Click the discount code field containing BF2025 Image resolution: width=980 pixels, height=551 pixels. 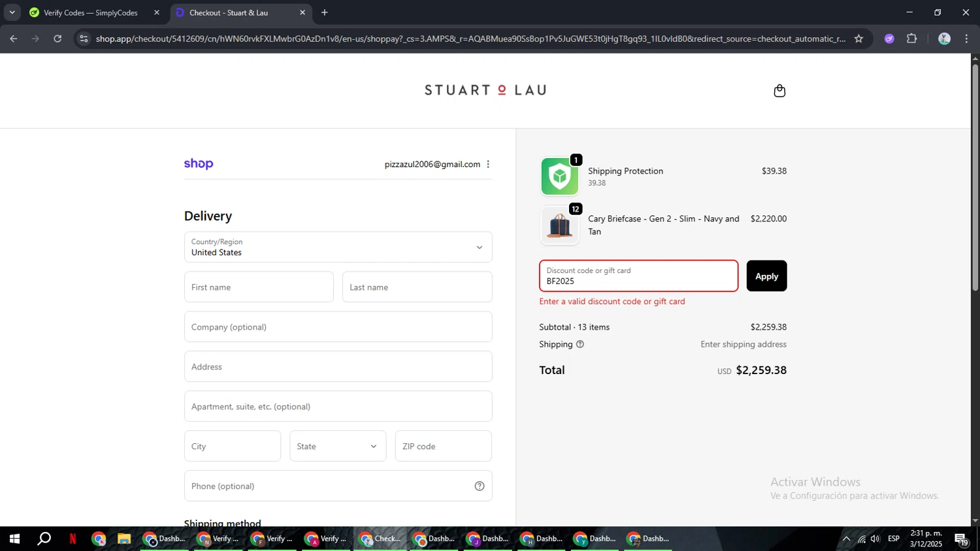[x=638, y=276]
